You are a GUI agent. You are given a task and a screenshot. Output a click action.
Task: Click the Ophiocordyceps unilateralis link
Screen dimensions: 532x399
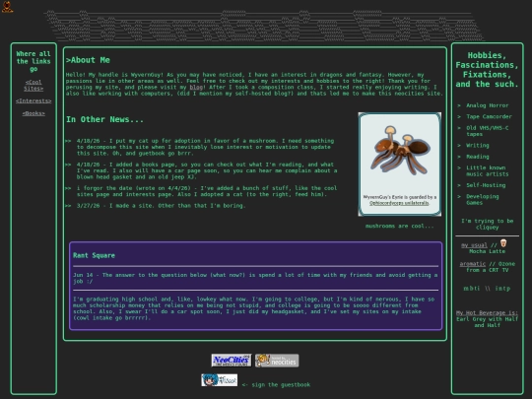coord(399,203)
